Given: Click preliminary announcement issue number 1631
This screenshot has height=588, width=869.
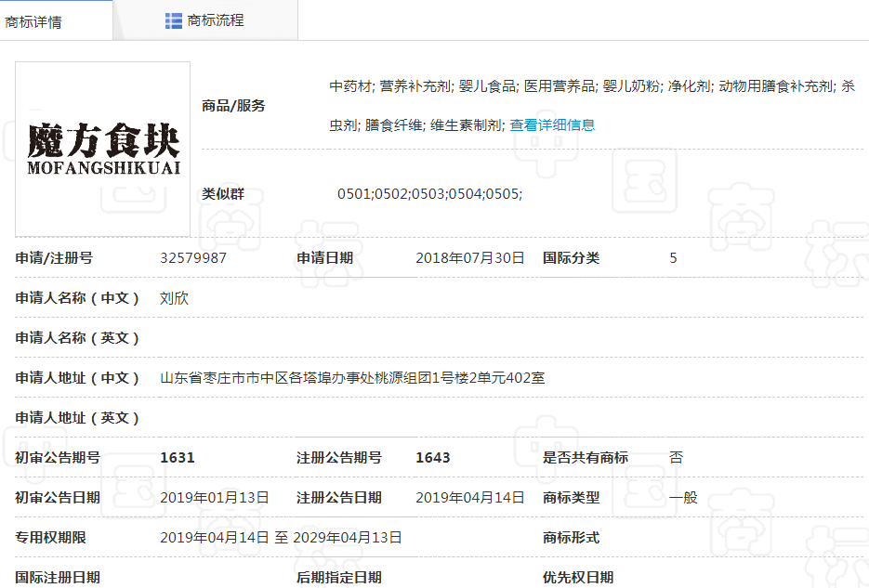Looking at the screenshot, I should pos(178,458).
